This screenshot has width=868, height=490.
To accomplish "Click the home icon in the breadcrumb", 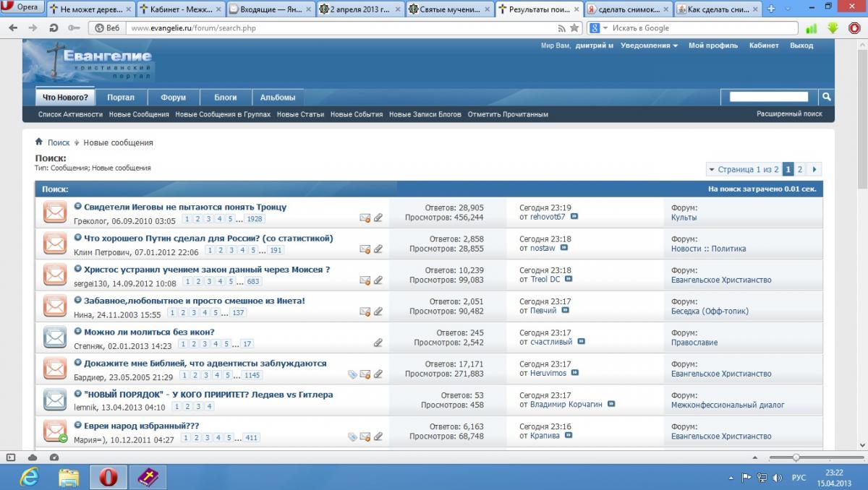I will pyautogui.click(x=39, y=142).
